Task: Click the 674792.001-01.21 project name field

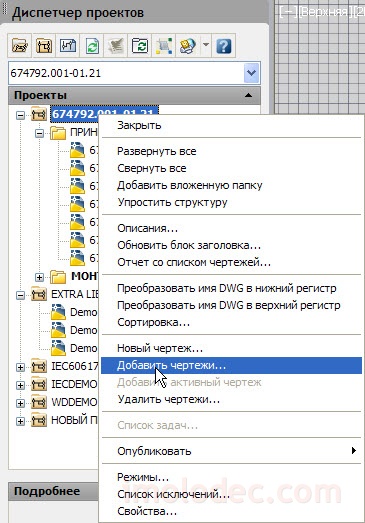Action: [126, 73]
